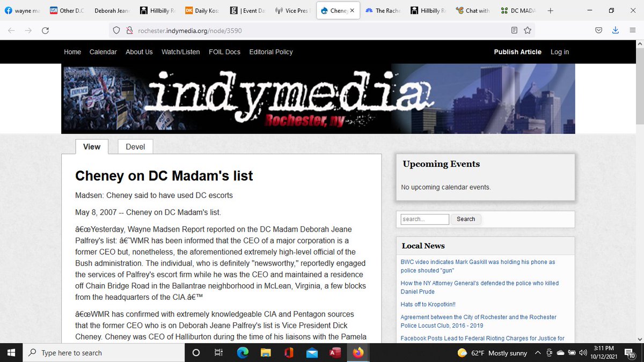Bookmark this page with the star icon

click(528, 31)
